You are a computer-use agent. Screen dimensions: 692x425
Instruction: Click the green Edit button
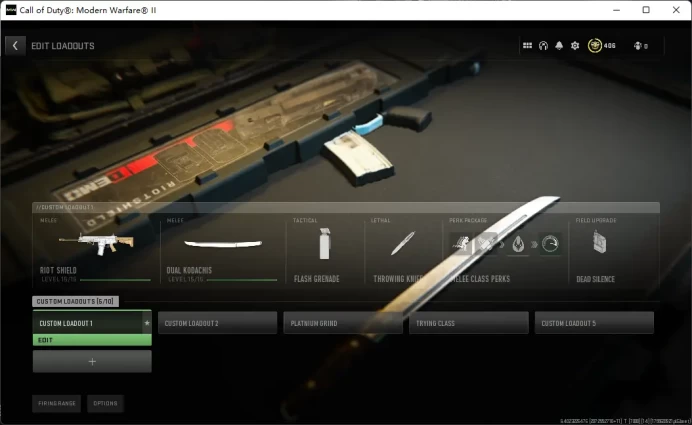point(92,340)
